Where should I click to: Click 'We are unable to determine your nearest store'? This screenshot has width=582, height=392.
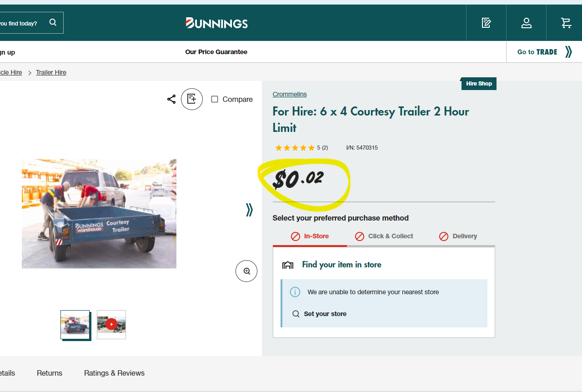(x=373, y=292)
